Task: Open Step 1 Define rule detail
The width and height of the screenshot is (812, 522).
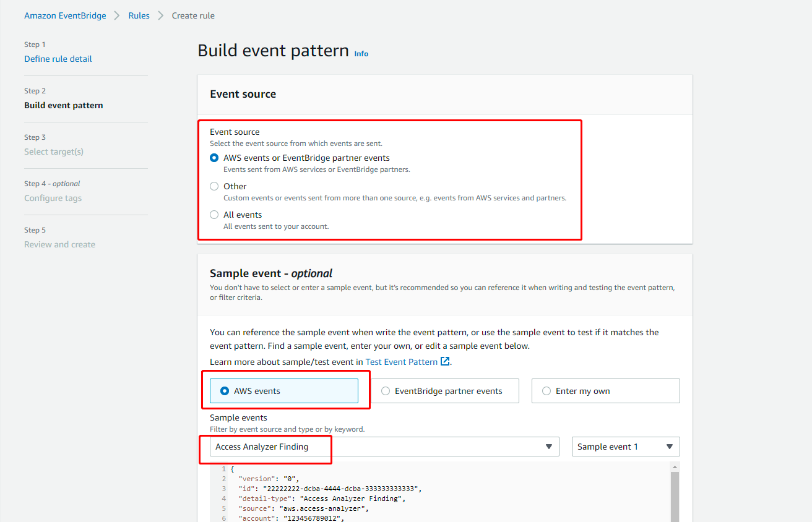Action: [58, 59]
